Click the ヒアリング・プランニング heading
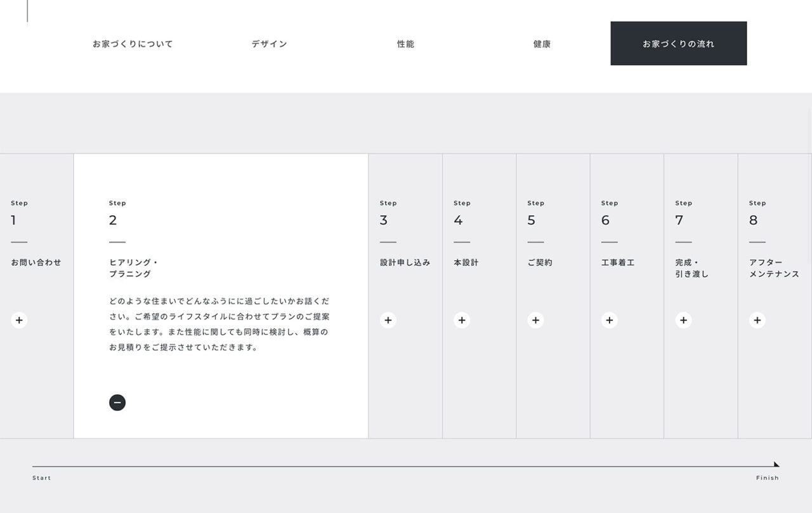The image size is (812, 513). 133,268
